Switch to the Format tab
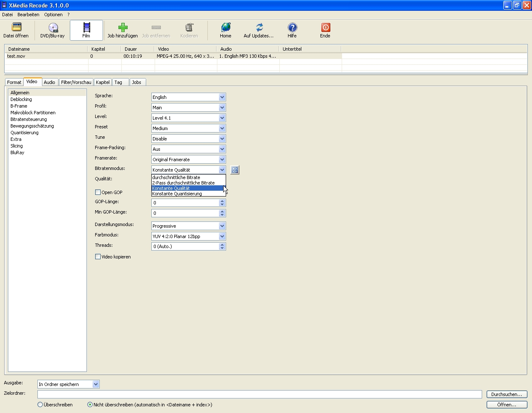 (x=14, y=82)
